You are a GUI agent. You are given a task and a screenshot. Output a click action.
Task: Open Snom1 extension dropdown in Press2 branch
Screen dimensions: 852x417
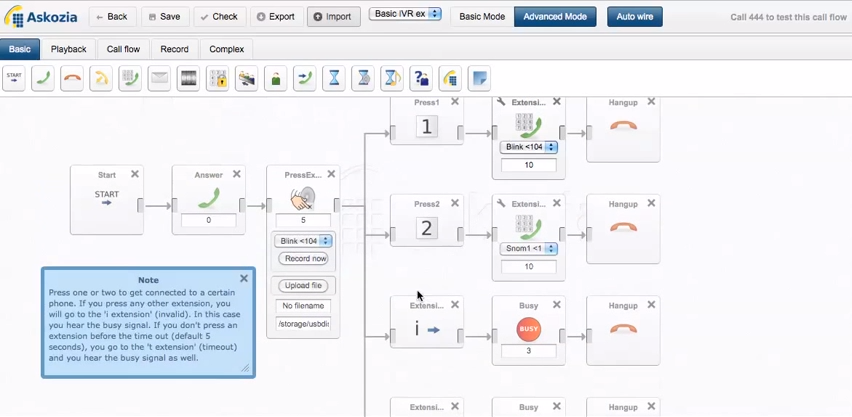coord(528,249)
